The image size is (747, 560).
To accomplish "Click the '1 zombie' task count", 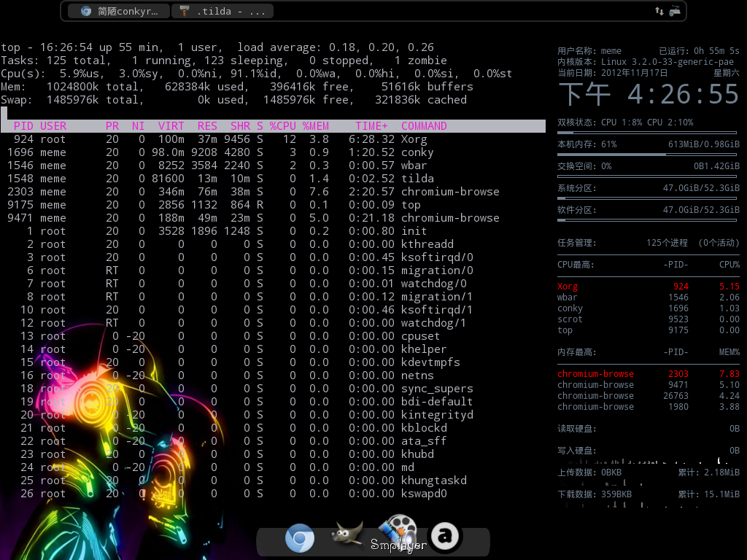I will click(421, 61).
